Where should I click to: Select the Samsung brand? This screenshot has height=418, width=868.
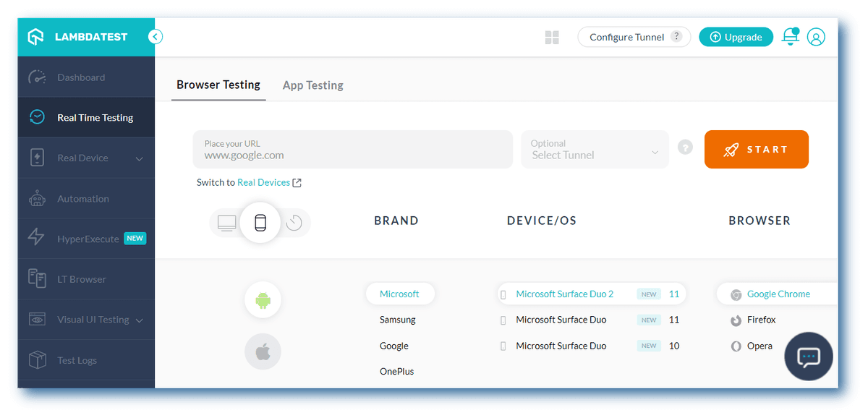[398, 320]
